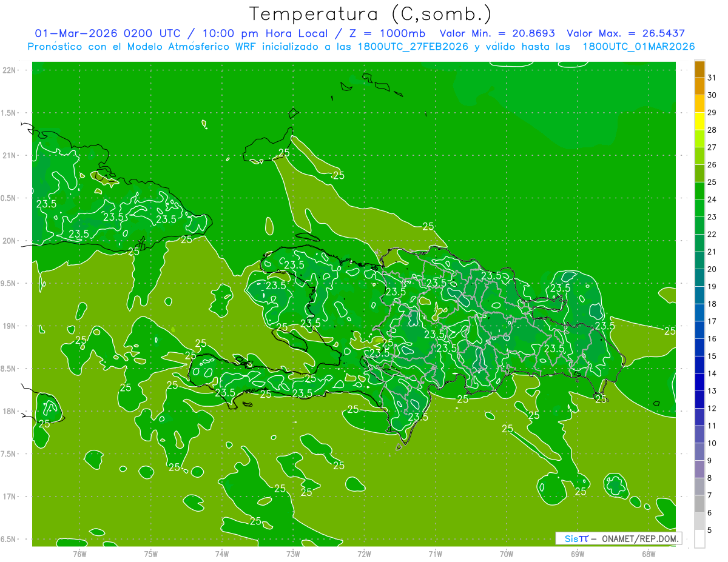
Task: Click the "20N" latitude axis label
Action: 9,241
